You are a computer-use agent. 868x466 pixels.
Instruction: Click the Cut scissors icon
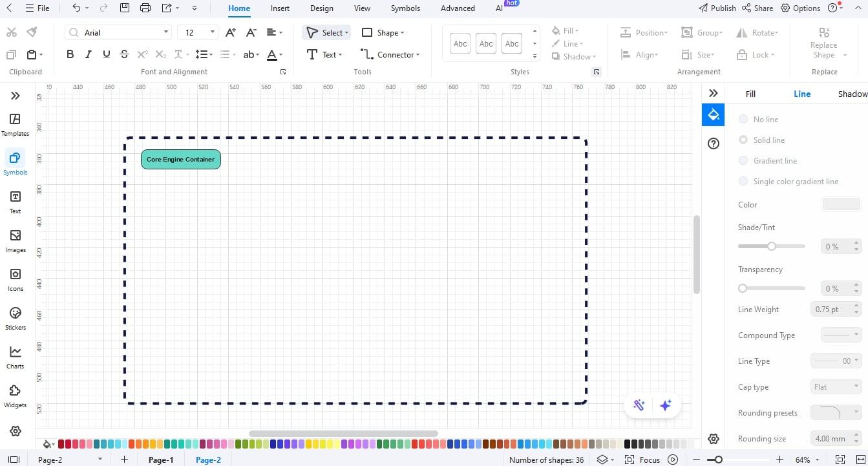[x=11, y=32]
